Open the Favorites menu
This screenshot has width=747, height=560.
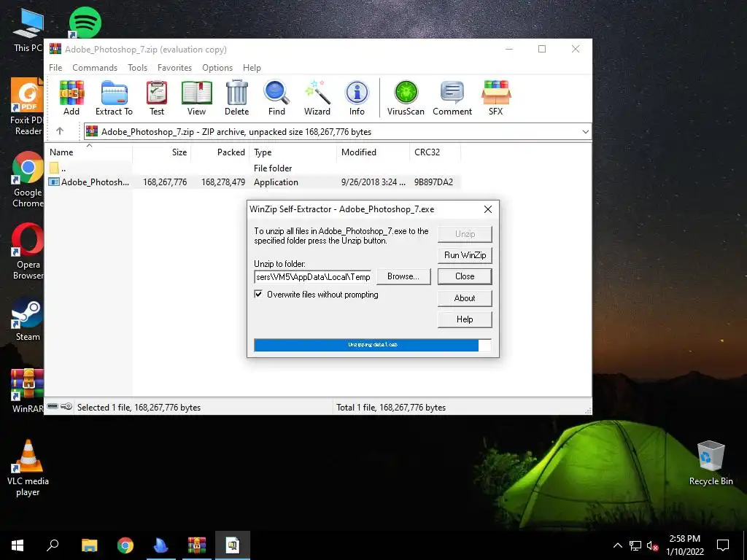(x=174, y=68)
